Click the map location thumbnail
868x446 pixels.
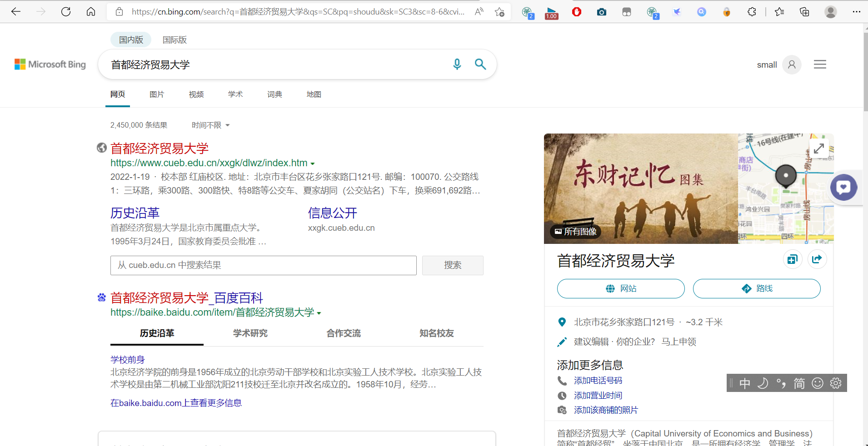[x=786, y=188]
